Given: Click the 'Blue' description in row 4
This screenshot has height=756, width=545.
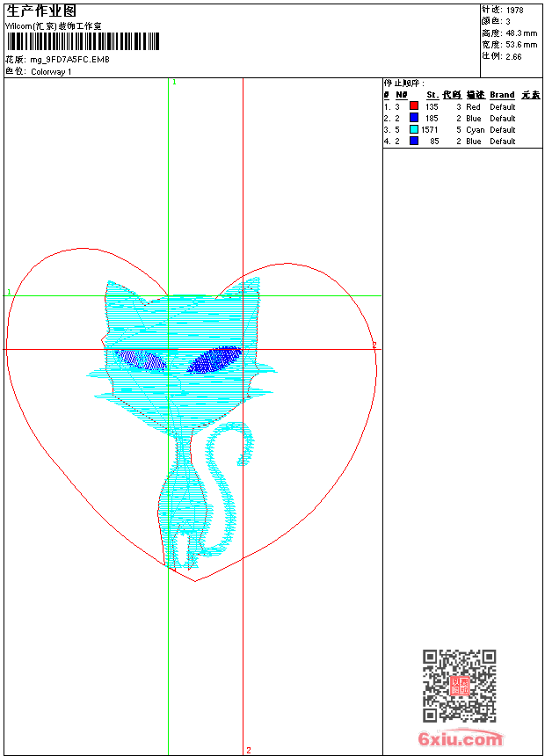Looking at the screenshot, I should tap(474, 142).
